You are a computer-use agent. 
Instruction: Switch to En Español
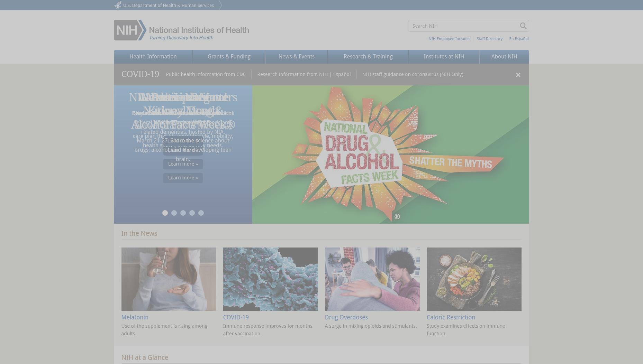(519, 39)
